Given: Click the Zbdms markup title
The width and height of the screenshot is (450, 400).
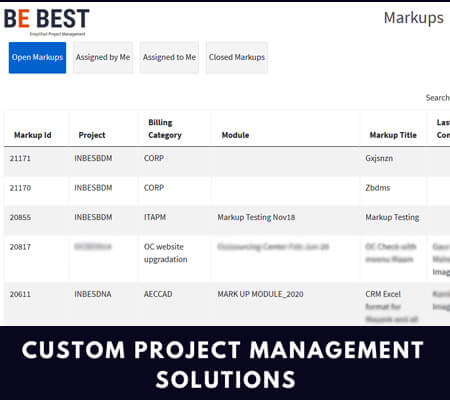Looking at the screenshot, I should [x=378, y=188].
